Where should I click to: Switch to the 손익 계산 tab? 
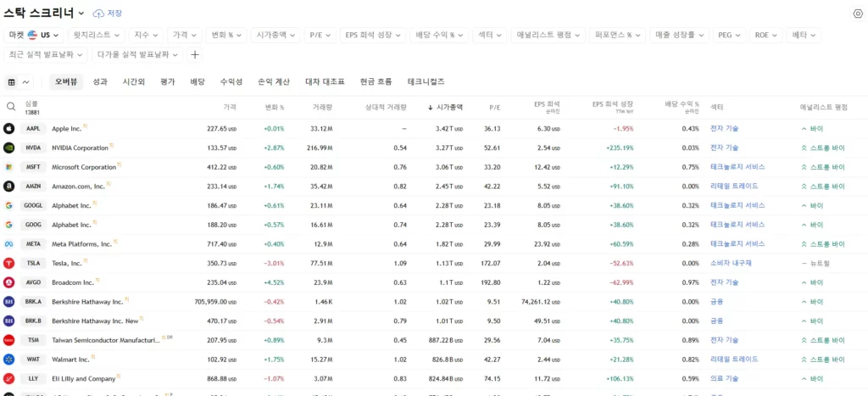[x=274, y=82]
